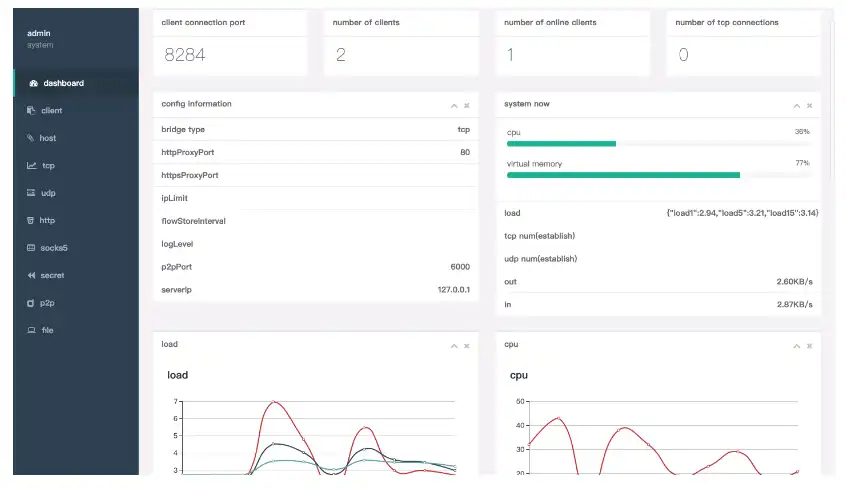
Task: Click the client icon in sidebar
Action: click(x=31, y=111)
